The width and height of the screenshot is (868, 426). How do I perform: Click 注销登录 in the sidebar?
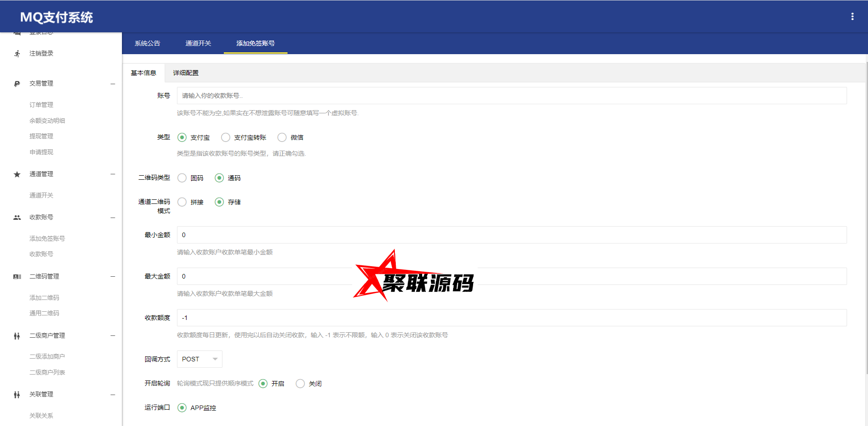point(41,54)
